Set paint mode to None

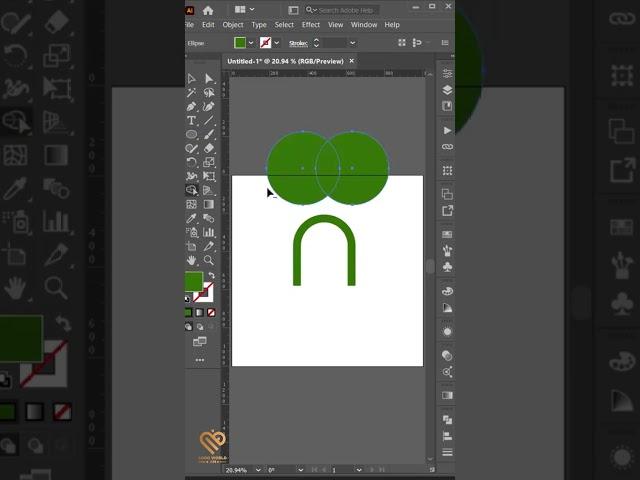pos(211,313)
